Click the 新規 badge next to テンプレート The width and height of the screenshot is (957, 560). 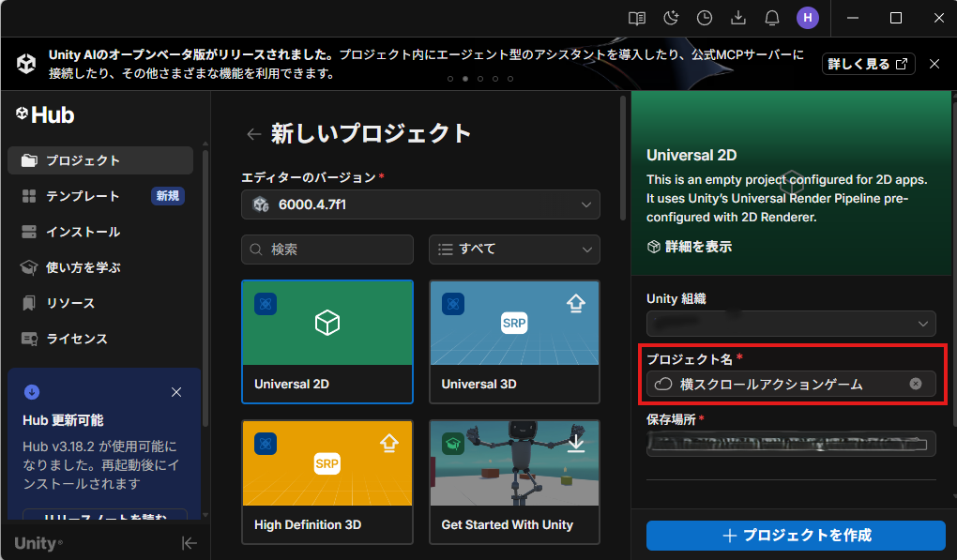[x=168, y=196]
